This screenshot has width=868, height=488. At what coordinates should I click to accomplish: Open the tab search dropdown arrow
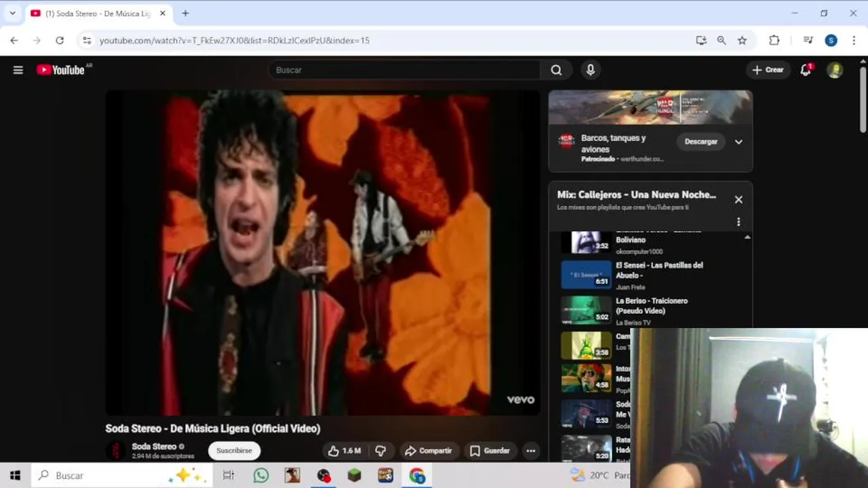tap(12, 13)
